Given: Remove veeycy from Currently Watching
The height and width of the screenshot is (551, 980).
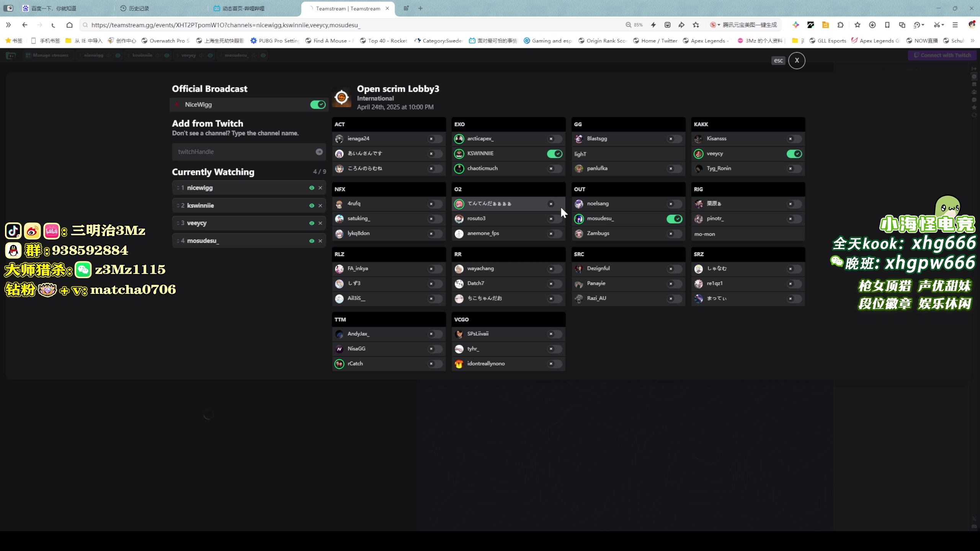Looking at the screenshot, I should [x=320, y=223].
